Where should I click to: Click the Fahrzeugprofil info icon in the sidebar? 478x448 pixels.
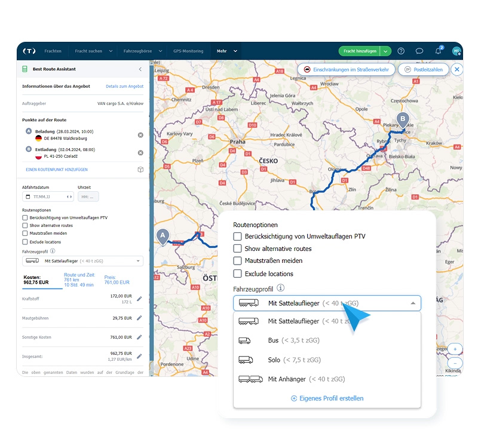click(53, 251)
